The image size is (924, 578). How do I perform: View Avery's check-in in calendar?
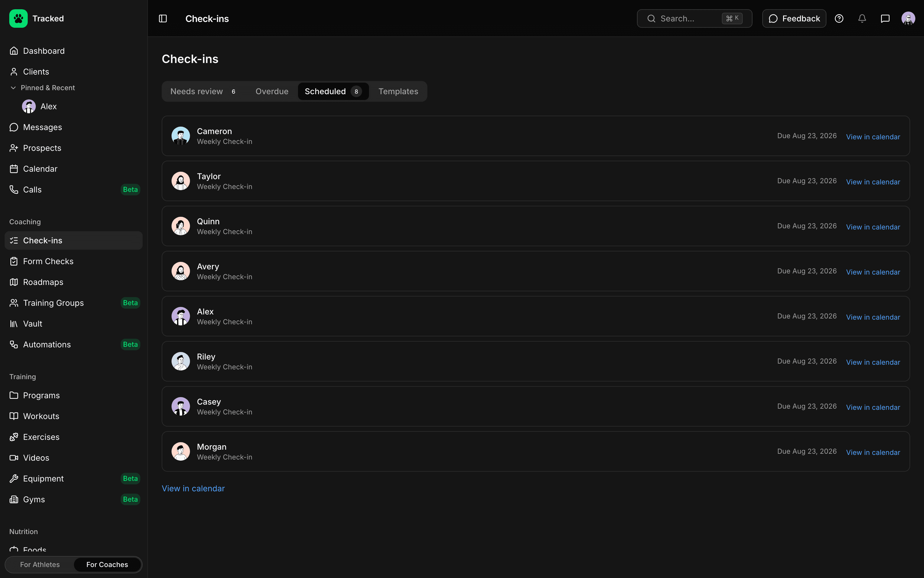(873, 272)
